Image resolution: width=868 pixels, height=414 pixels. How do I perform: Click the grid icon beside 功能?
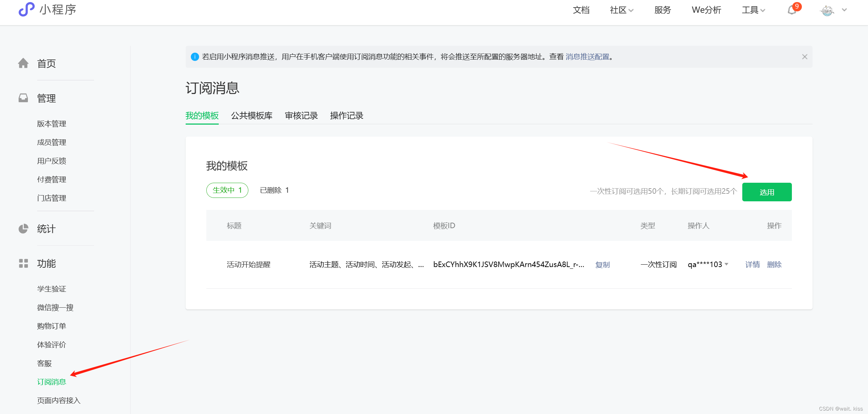click(x=23, y=264)
